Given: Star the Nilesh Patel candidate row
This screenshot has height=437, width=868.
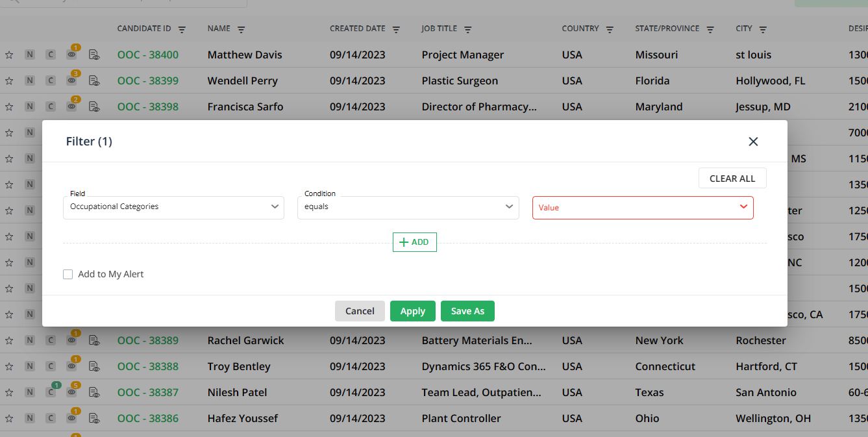Looking at the screenshot, I should (x=9, y=393).
